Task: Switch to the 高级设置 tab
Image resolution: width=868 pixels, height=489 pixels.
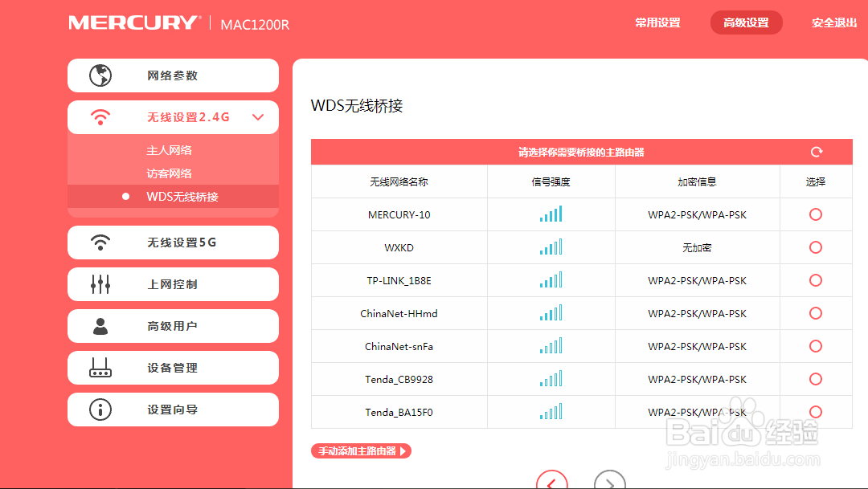Action: click(x=746, y=22)
